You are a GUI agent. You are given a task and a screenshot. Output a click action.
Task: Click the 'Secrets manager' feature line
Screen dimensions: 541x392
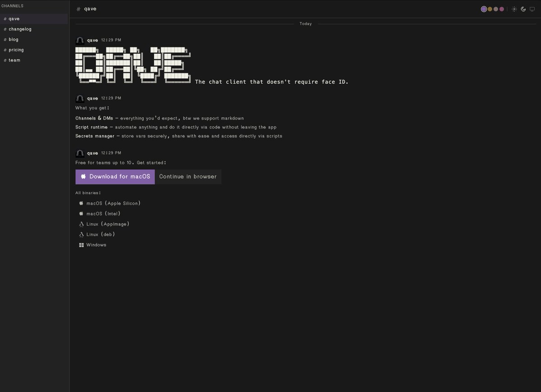click(179, 136)
